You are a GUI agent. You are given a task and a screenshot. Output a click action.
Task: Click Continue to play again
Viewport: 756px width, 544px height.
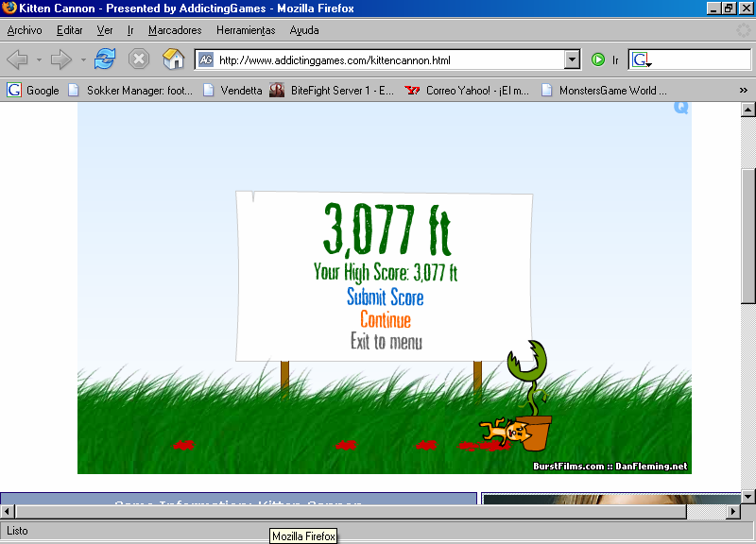[385, 320]
